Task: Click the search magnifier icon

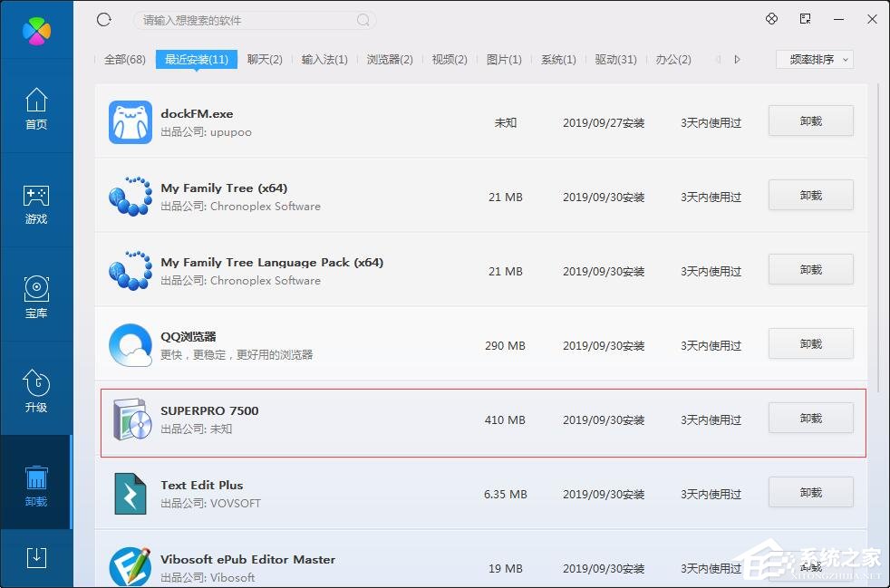Action: pos(363,19)
